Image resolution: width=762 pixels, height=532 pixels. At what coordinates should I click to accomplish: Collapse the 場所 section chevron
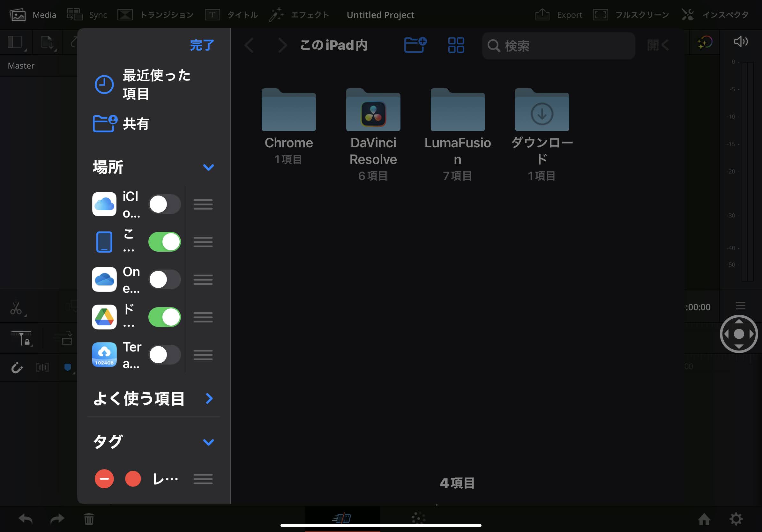[x=208, y=167]
